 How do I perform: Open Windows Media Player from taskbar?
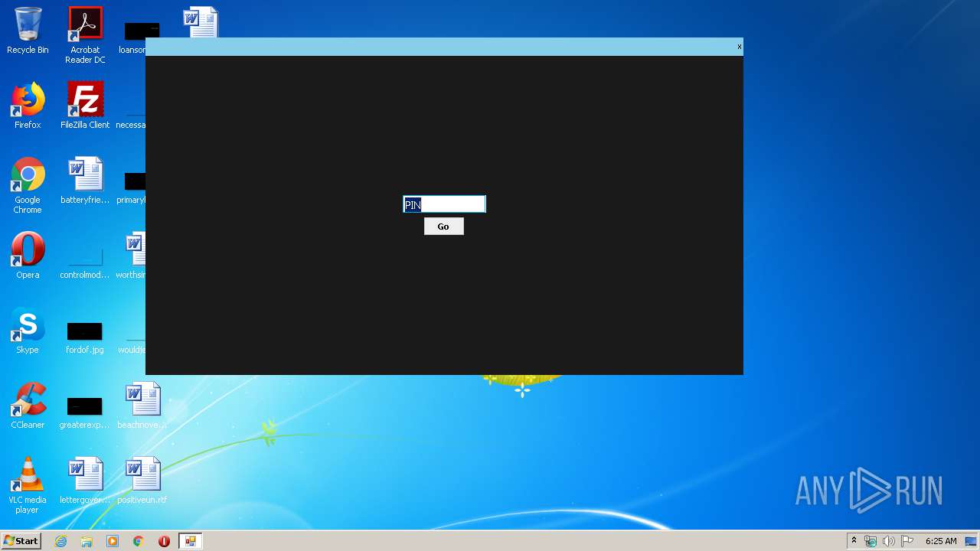click(x=113, y=541)
